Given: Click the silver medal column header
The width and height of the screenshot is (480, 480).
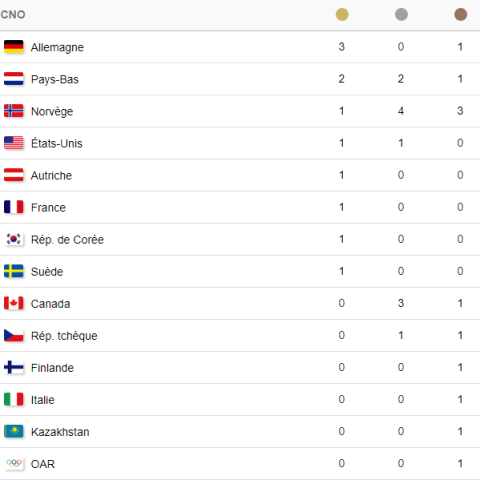Looking at the screenshot, I should (x=401, y=15).
